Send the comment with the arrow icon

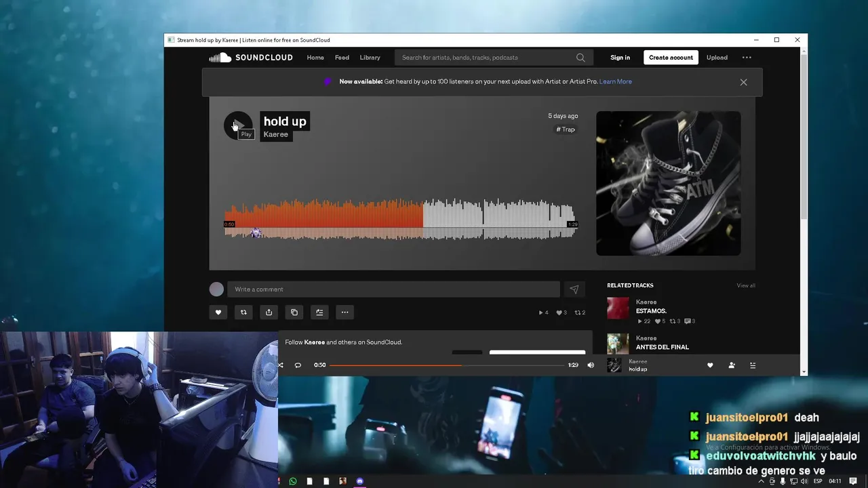pyautogui.click(x=574, y=289)
